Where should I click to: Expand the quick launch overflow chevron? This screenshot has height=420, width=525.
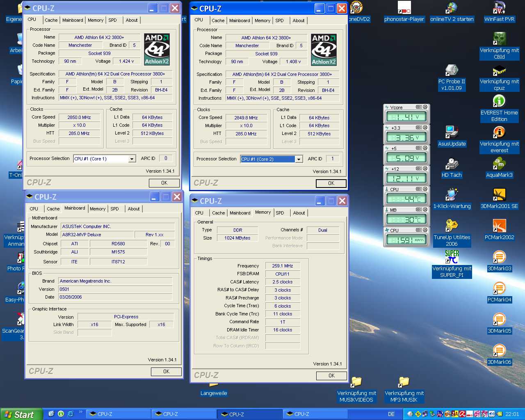tap(80, 412)
